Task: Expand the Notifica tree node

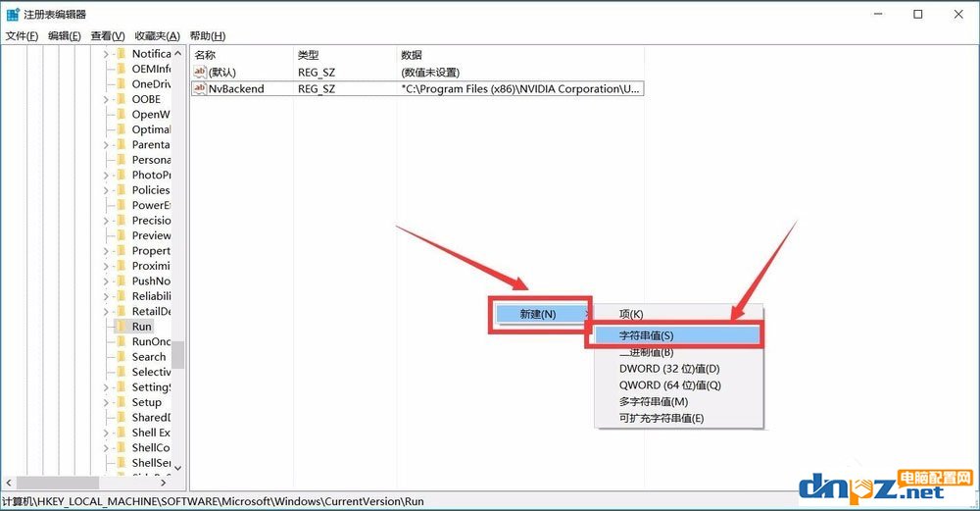Action: click(x=106, y=54)
